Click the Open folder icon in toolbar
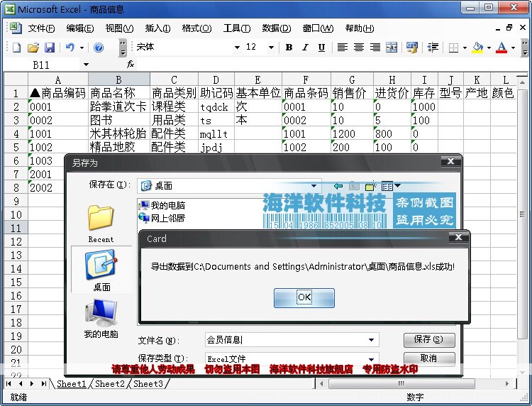 (x=33, y=48)
